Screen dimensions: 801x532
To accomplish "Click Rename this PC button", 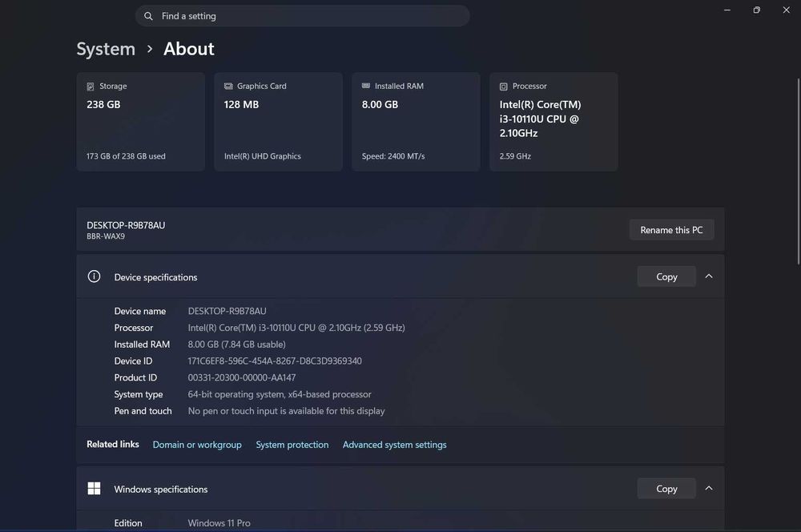I will 671,230.
